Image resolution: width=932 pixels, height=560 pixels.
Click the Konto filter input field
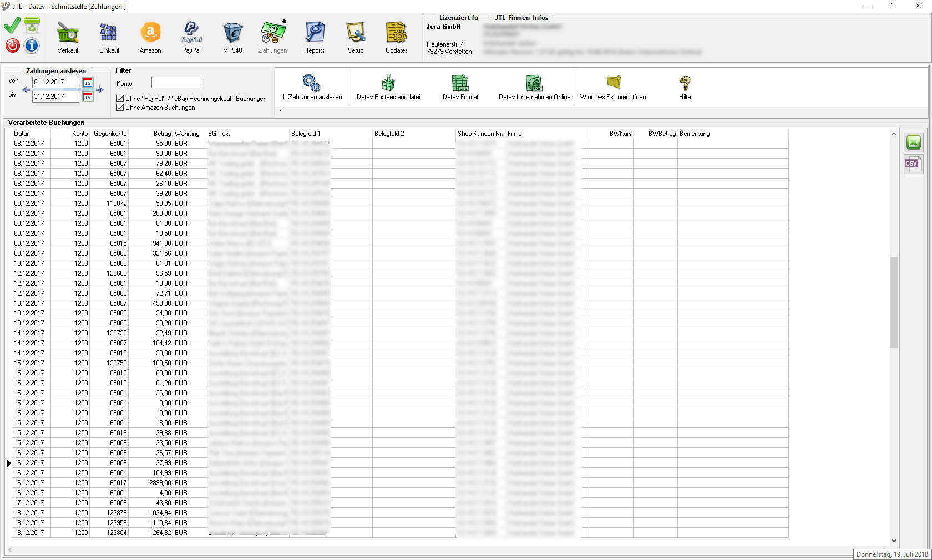(175, 83)
